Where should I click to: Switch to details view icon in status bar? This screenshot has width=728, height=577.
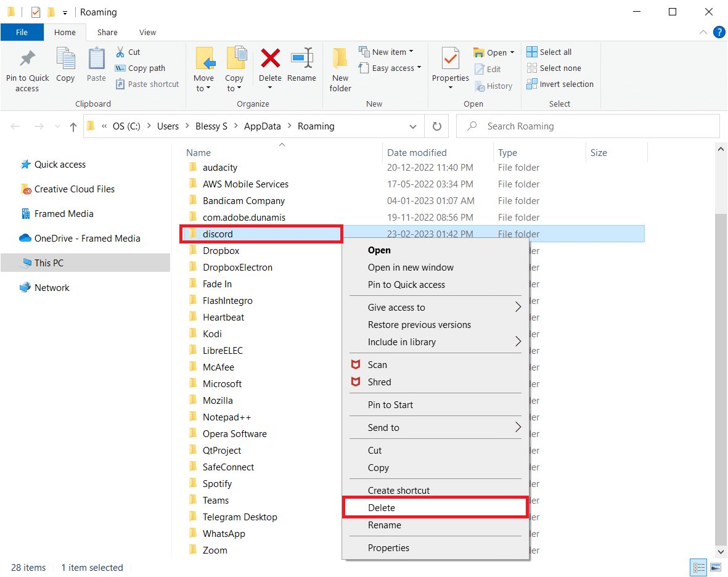pyautogui.click(x=699, y=567)
